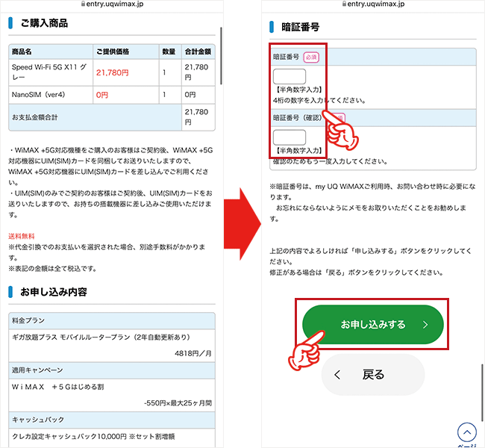
Task: Click the right screen entry.uqwimax.jp URL
Action: pos(376,4)
